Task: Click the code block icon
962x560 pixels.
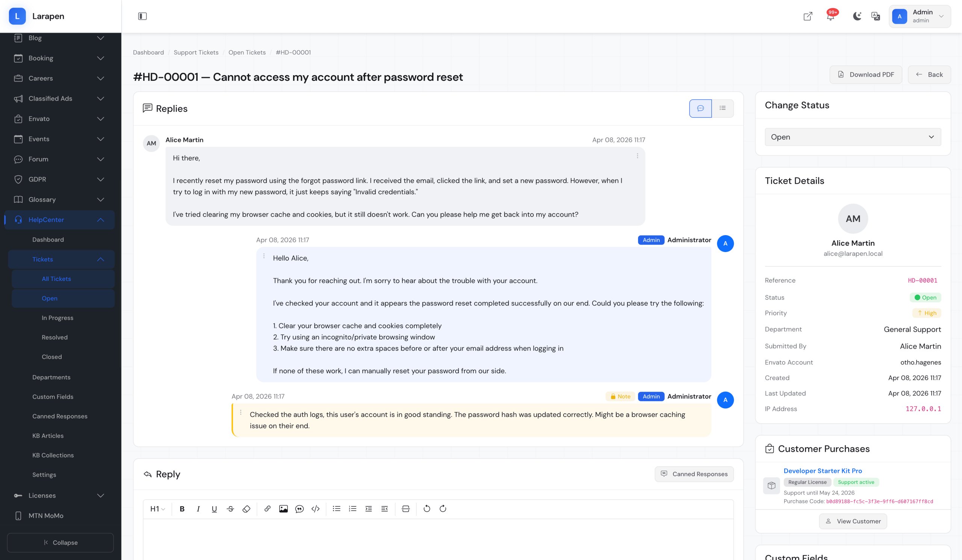Action: [x=315, y=509]
